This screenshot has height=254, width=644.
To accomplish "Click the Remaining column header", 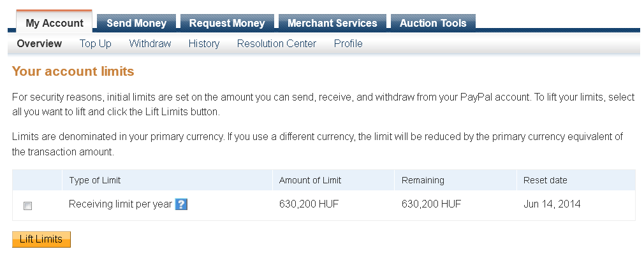I will (x=423, y=180).
